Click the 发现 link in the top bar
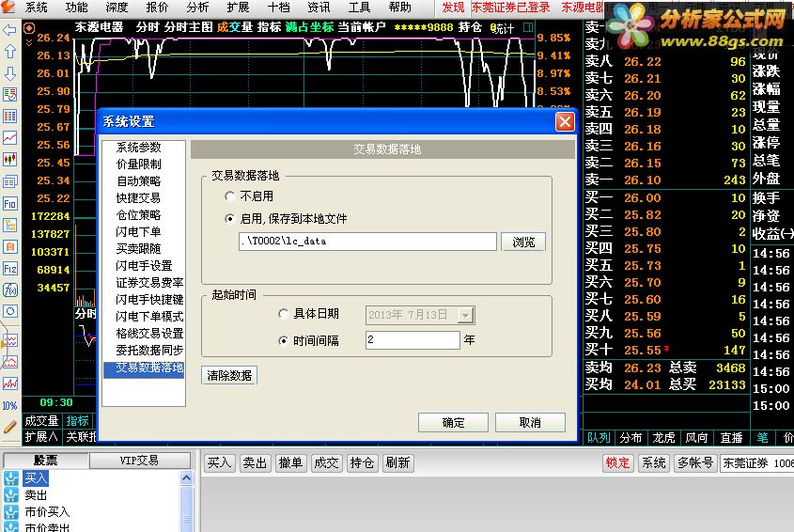Screen dimensions: 794x532 453,8
